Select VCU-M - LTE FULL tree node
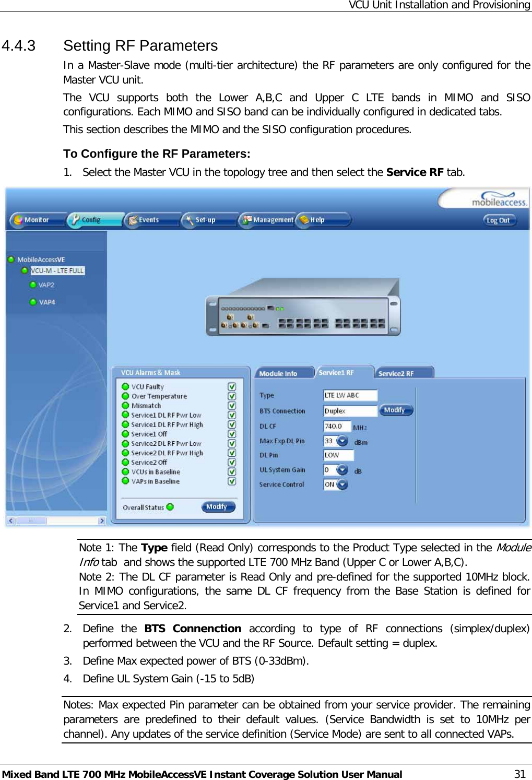 point(57,270)
